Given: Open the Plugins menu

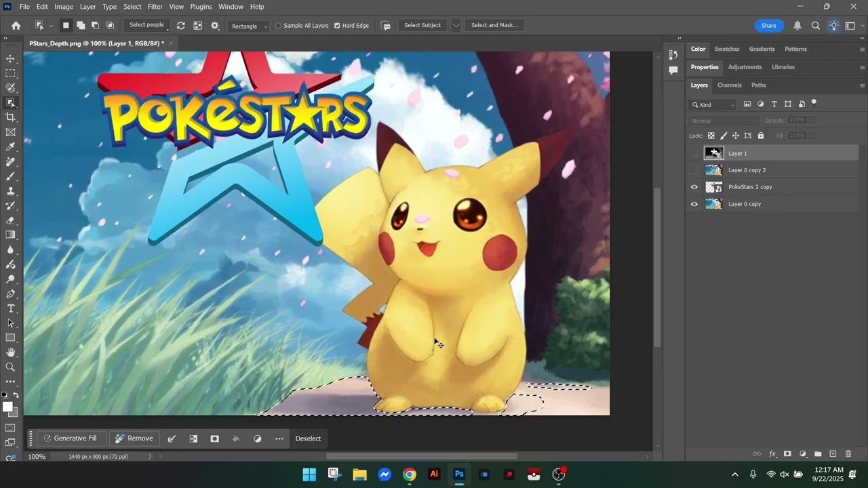Looking at the screenshot, I should (201, 7).
